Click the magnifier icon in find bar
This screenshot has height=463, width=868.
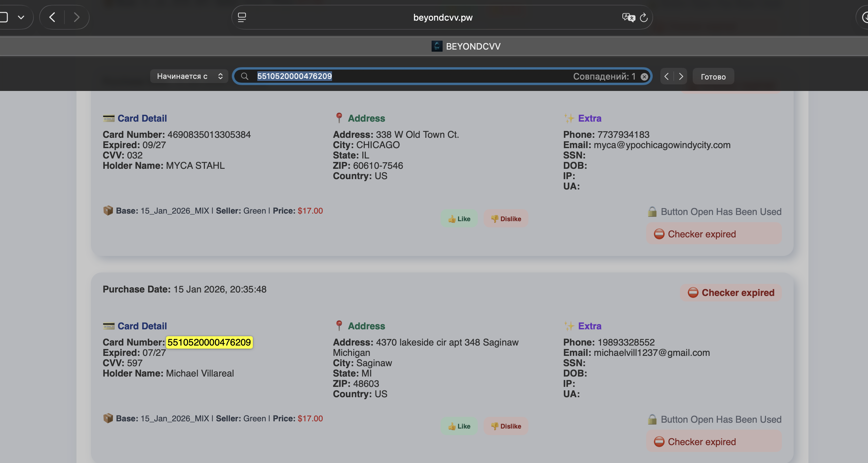click(245, 76)
